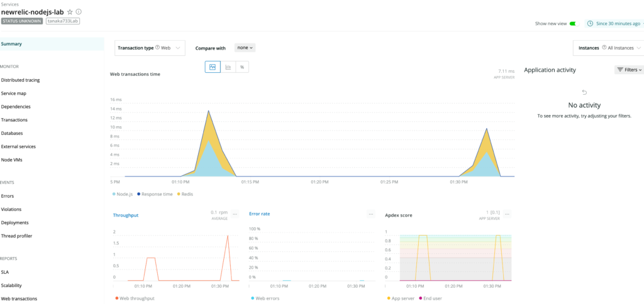Open the Instances All Instances dropdown
Image resolution: width=644 pixels, height=304 pixels.
608,48
